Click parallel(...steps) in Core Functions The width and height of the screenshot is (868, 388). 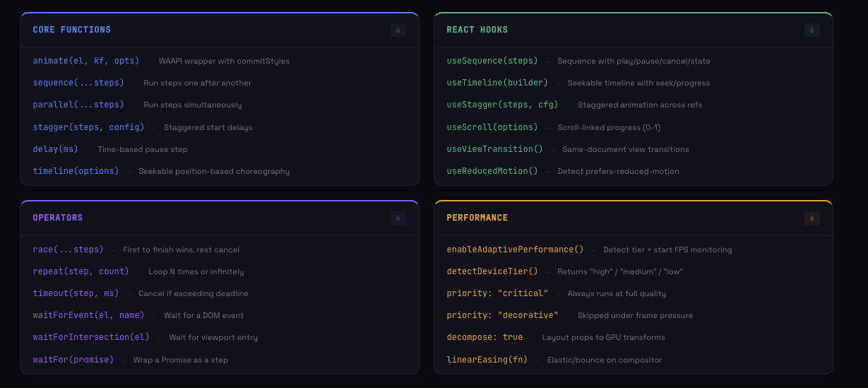[x=78, y=105]
